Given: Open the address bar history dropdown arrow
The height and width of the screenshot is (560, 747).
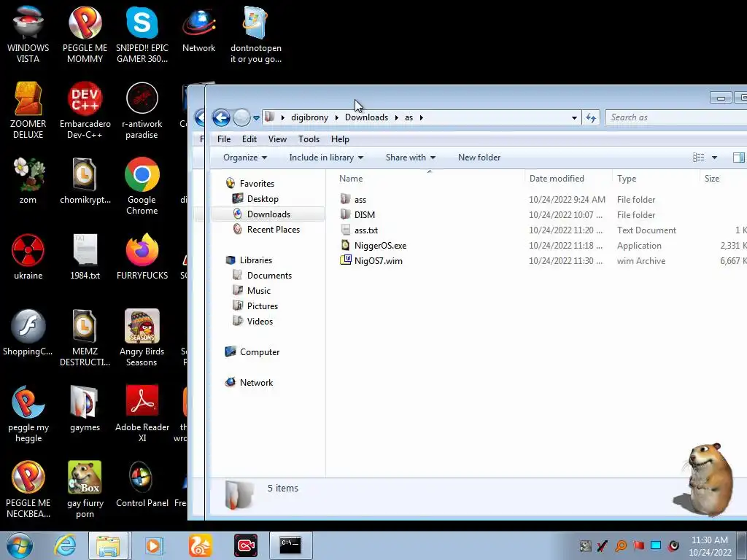Looking at the screenshot, I should pyautogui.click(x=574, y=117).
